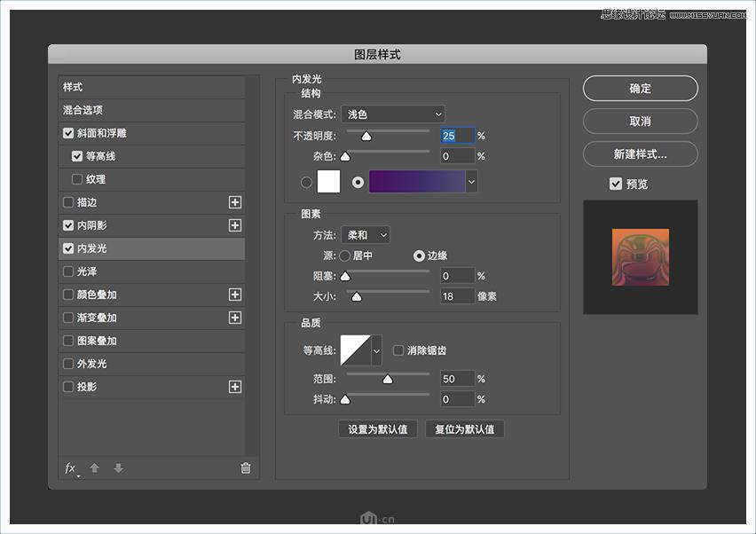Screen dimensions: 756x534
Task: Delete selected effect using trash icon
Action: point(245,468)
